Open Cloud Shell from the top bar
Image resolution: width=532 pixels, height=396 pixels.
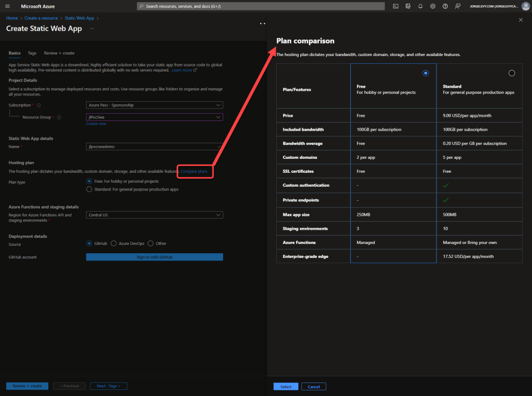pos(395,6)
